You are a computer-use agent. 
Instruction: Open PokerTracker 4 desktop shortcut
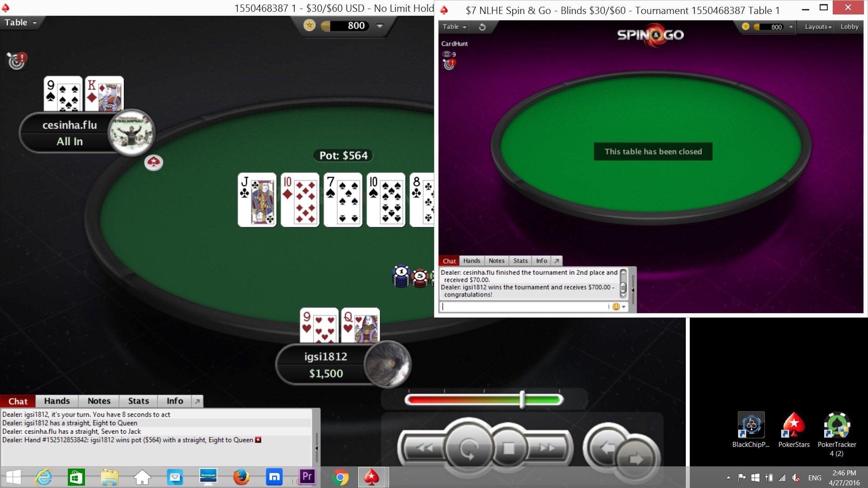pyautogui.click(x=837, y=425)
